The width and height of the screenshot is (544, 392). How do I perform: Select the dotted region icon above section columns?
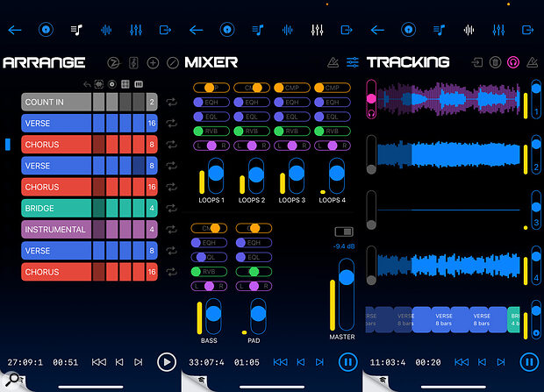coord(99,84)
